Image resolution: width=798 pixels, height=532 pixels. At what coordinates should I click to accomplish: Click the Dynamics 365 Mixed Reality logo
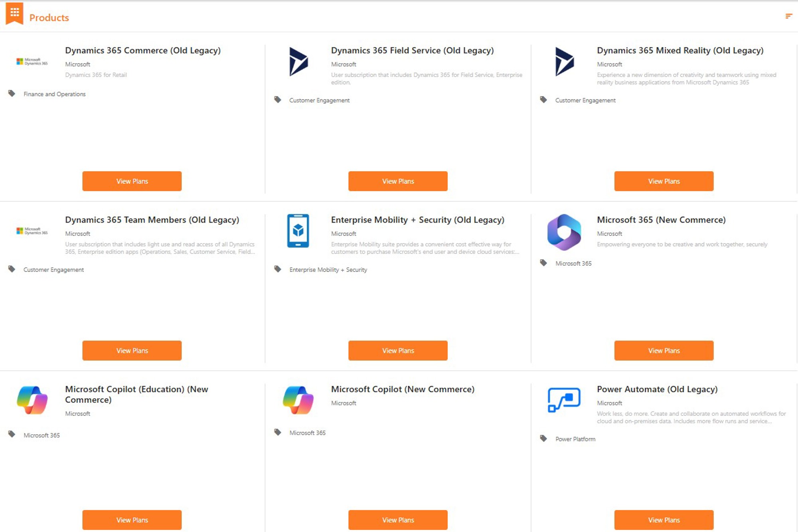click(564, 62)
